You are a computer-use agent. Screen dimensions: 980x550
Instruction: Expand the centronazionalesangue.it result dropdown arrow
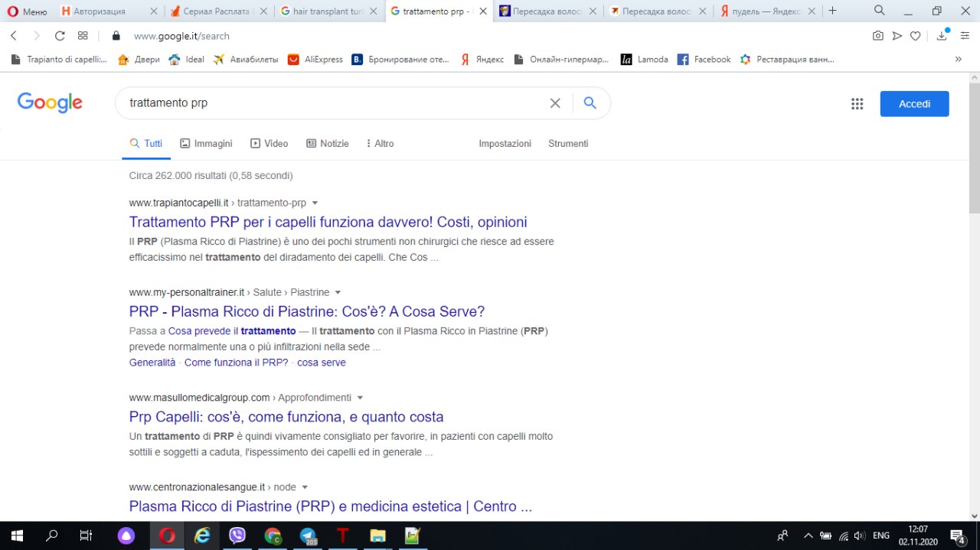click(304, 487)
